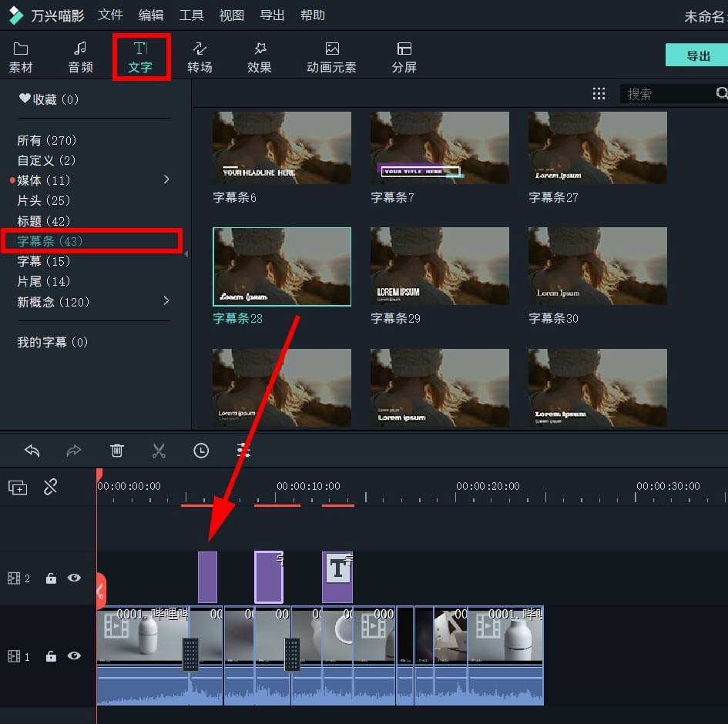Open the 字幕条 (43) category

(51, 241)
